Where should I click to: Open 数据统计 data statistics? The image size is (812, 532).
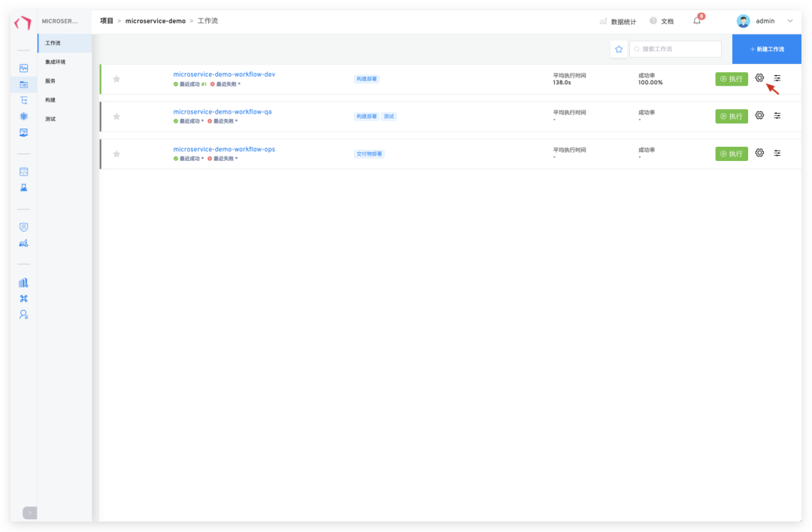point(618,21)
